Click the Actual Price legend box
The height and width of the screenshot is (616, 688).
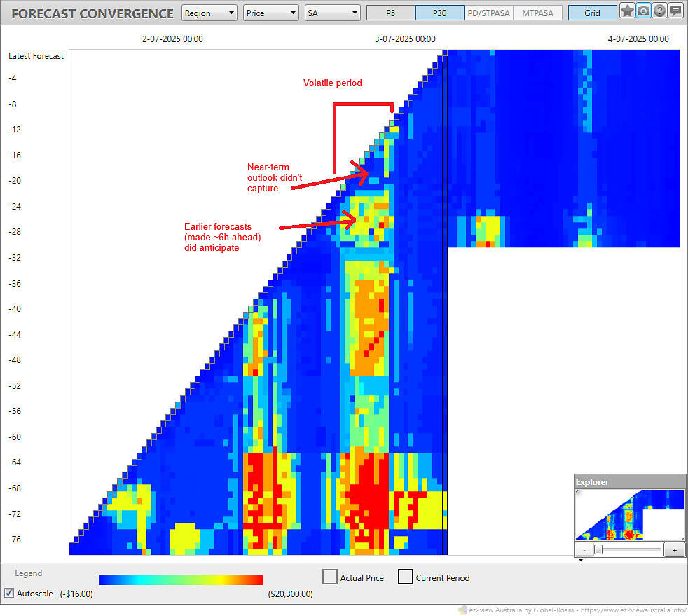click(330, 577)
